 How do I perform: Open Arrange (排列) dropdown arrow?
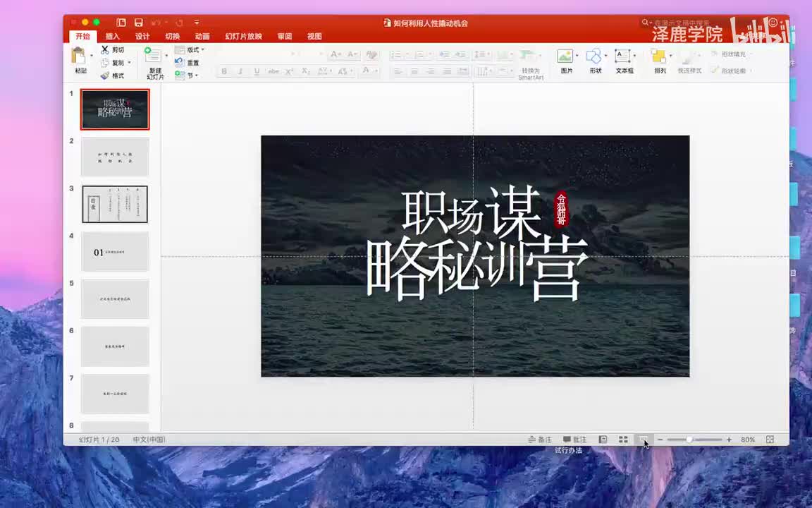(x=670, y=56)
